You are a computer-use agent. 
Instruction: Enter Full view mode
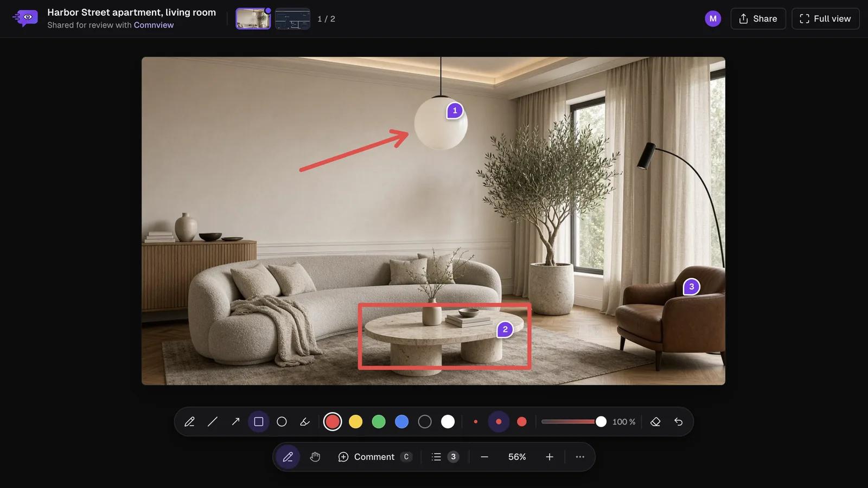(825, 18)
